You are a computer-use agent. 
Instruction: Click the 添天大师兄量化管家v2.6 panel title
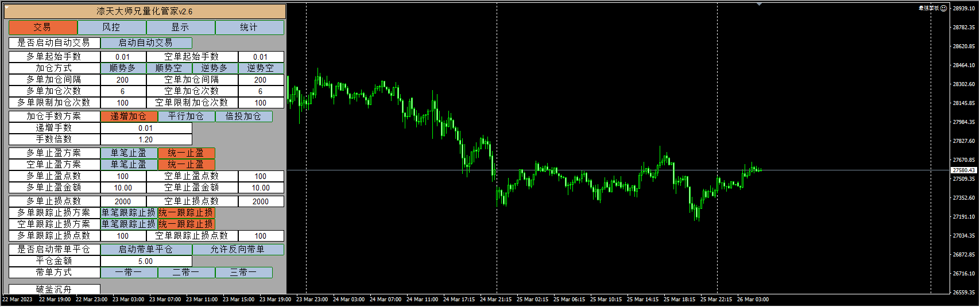coord(145,11)
